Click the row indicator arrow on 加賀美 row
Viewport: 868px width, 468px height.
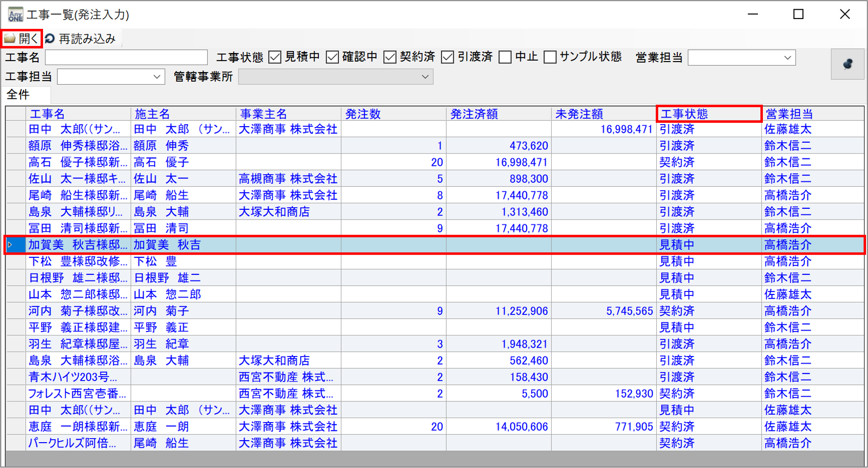point(10,245)
